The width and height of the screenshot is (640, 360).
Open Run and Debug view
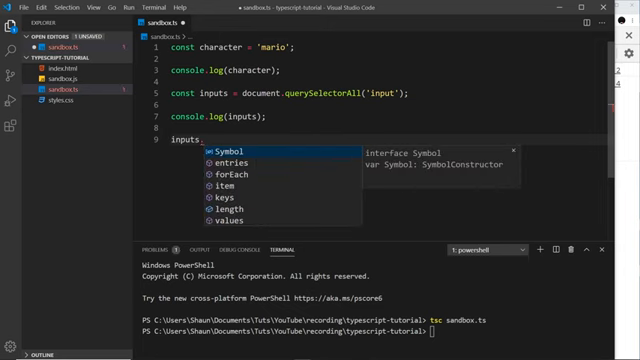10,100
